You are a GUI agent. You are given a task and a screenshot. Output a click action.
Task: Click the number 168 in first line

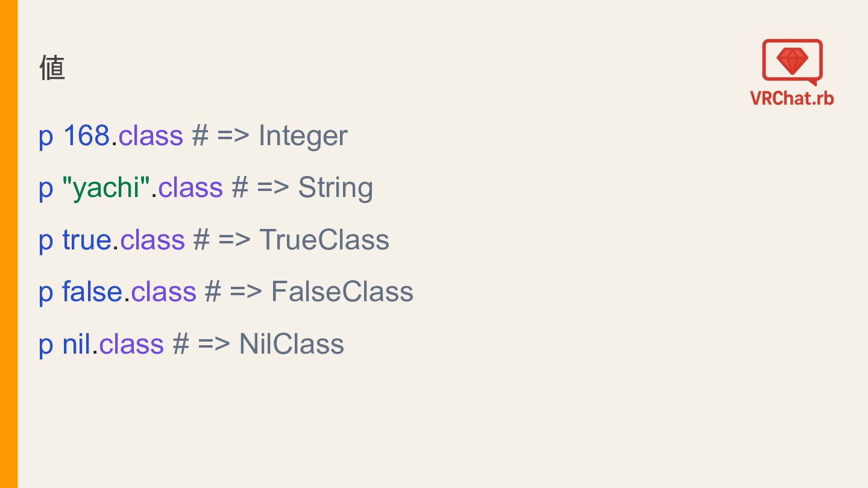click(86, 136)
